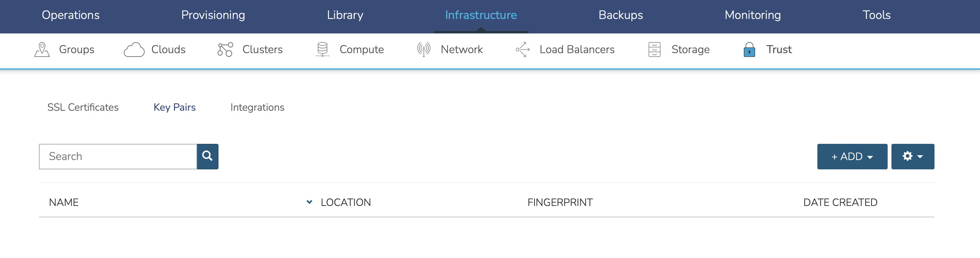This screenshot has height=258, width=980.
Task: Go to the Monitoring section
Action: coord(753,15)
